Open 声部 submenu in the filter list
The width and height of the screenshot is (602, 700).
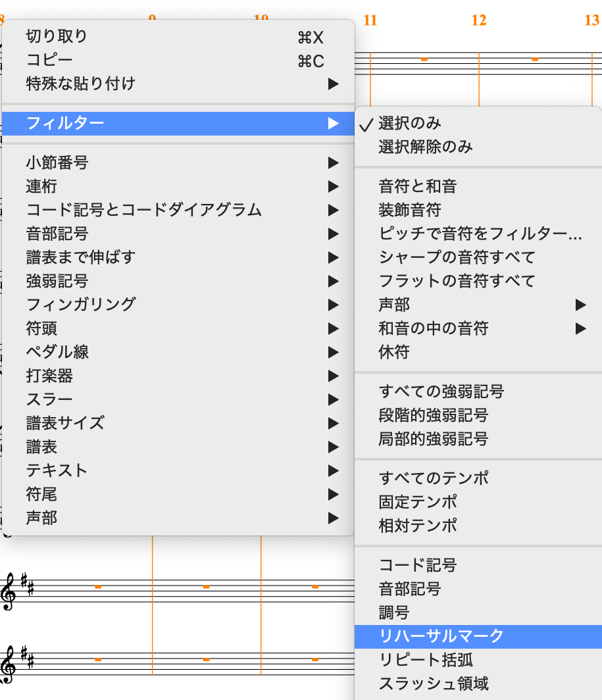point(394,305)
